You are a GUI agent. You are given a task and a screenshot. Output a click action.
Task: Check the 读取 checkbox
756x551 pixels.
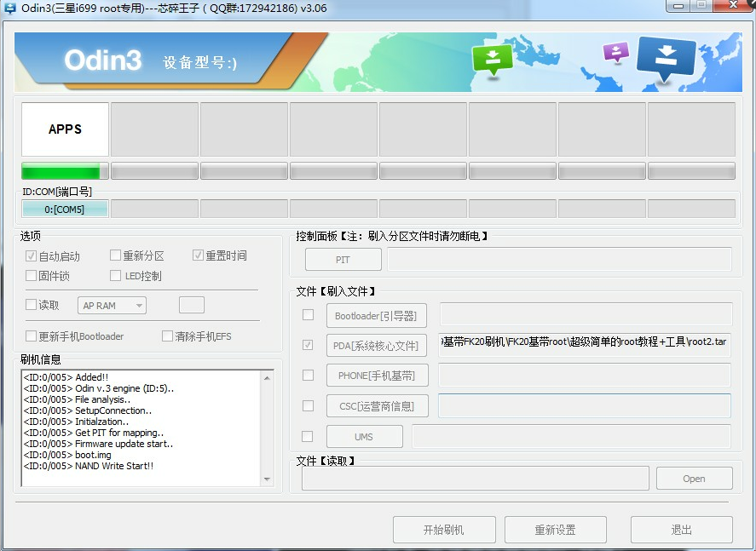point(31,304)
